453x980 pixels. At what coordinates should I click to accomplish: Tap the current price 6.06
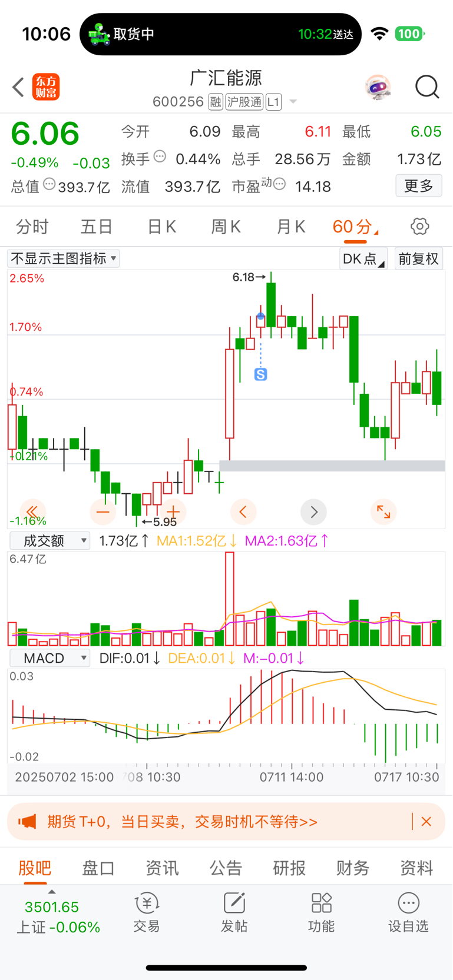[x=45, y=134]
